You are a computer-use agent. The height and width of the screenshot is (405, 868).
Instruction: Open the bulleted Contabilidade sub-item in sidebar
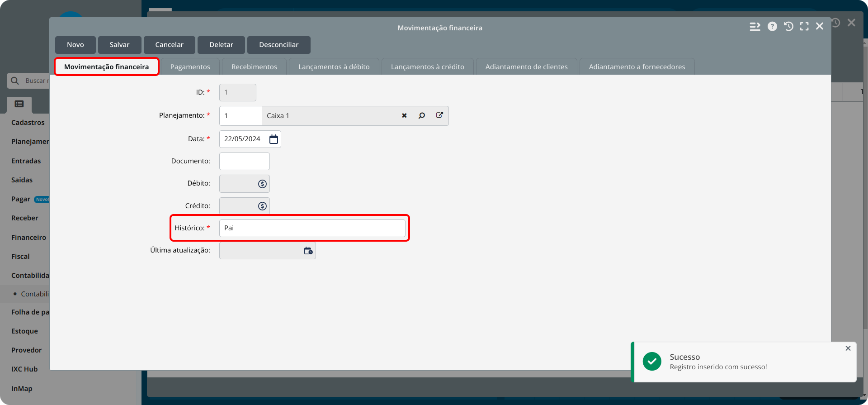click(x=34, y=294)
